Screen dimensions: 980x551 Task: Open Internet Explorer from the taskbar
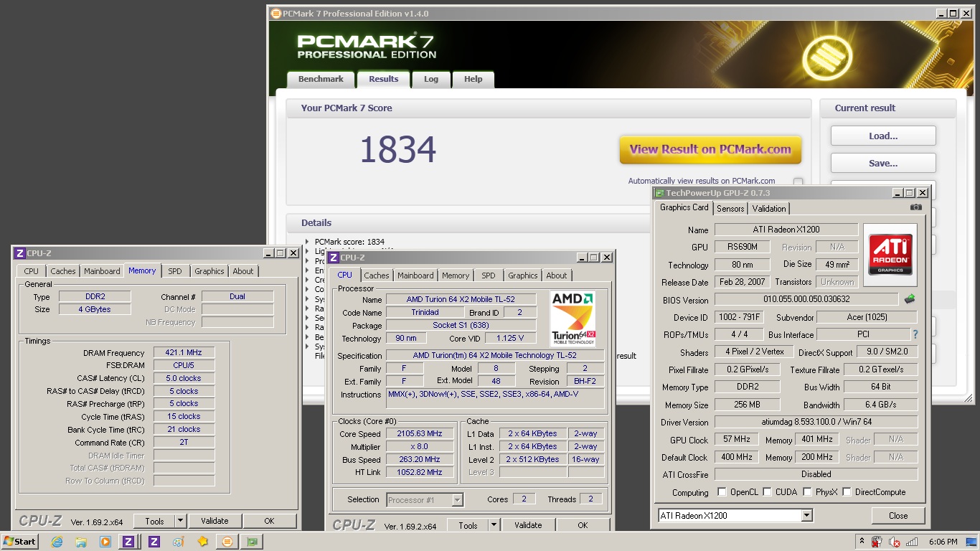pyautogui.click(x=57, y=542)
